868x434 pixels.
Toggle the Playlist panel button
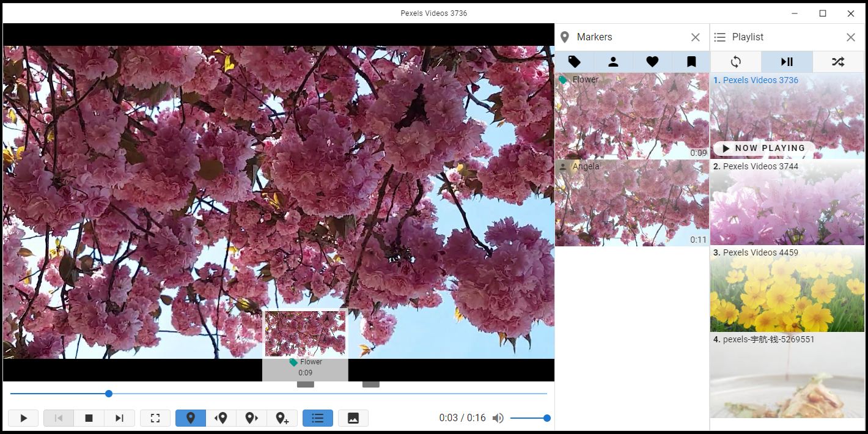tap(317, 418)
